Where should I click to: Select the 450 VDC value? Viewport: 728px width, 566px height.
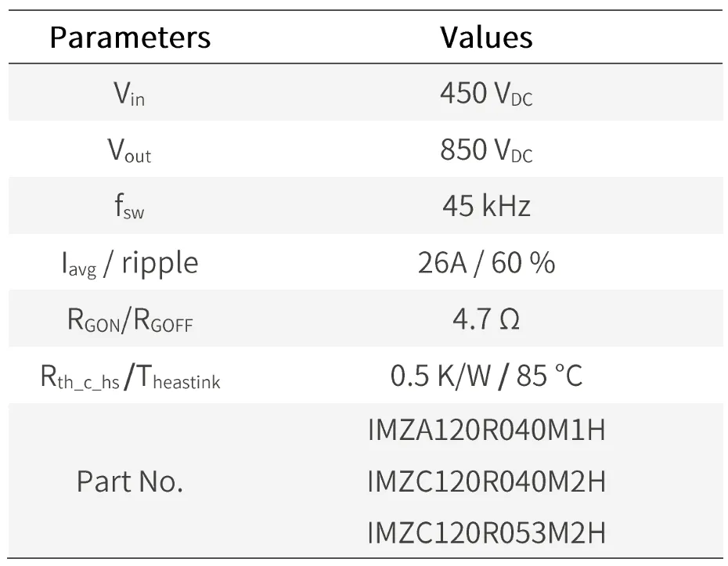click(x=486, y=93)
